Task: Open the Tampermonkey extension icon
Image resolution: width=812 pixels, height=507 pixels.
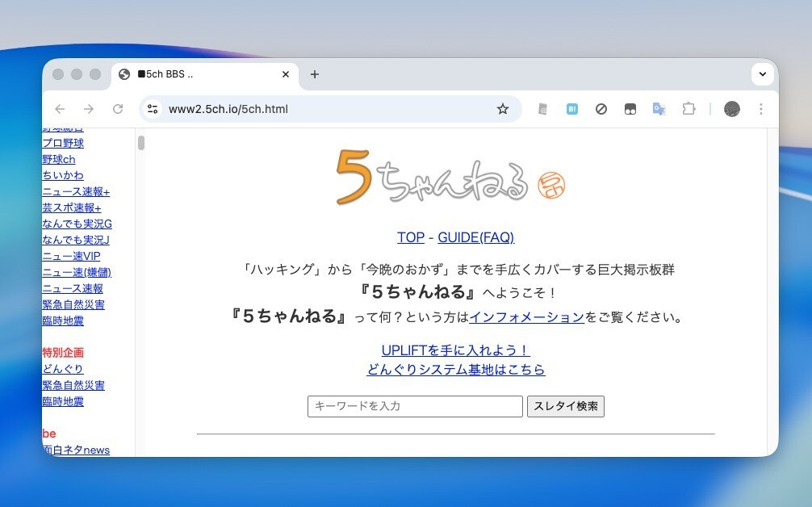Action: point(630,109)
